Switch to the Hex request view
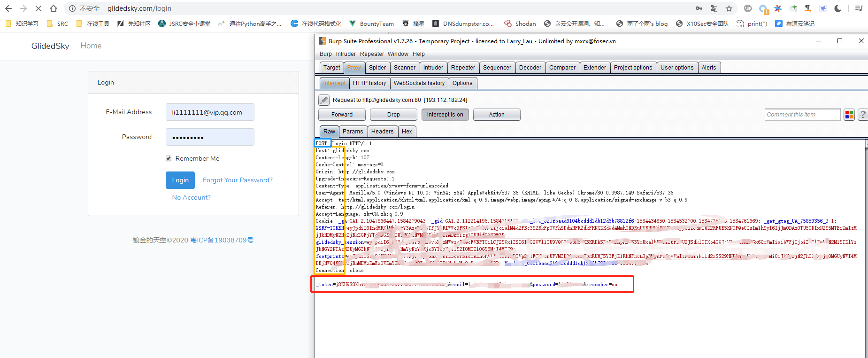Image resolution: width=868 pixels, height=358 pixels. coord(407,132)
